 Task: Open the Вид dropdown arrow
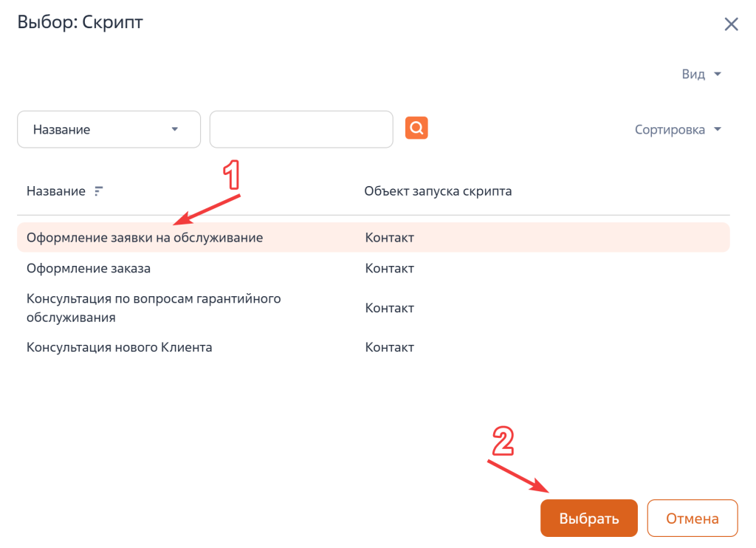pos(715,73)
